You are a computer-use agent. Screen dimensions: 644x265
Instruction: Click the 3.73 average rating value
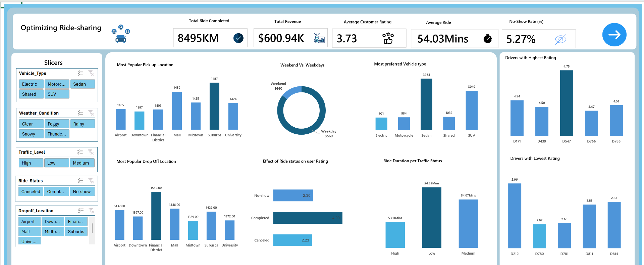(x=347, y=39)
